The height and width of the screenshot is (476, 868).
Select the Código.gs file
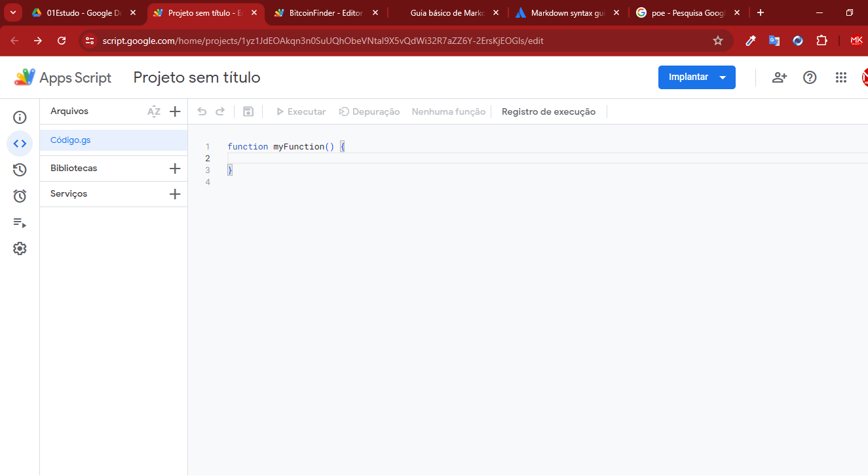pyautogui.click(x=71, y=140)
